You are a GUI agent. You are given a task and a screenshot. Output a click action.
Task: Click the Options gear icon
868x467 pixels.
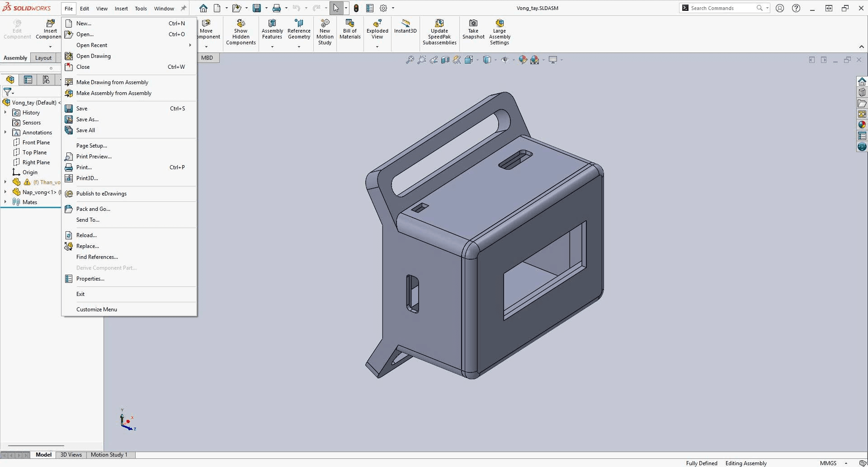(x=383, y=8)
